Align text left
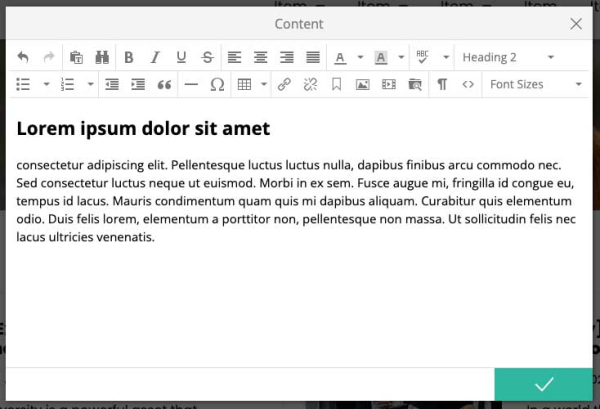This screenshot has height=409, width=600. point(234,57)
